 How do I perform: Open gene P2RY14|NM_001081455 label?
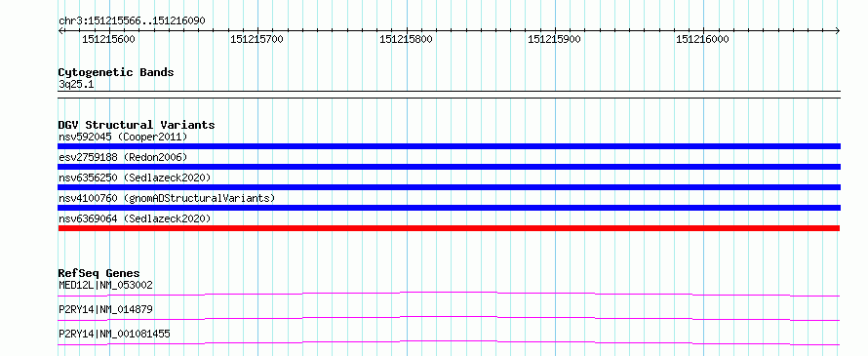point(114,334)
